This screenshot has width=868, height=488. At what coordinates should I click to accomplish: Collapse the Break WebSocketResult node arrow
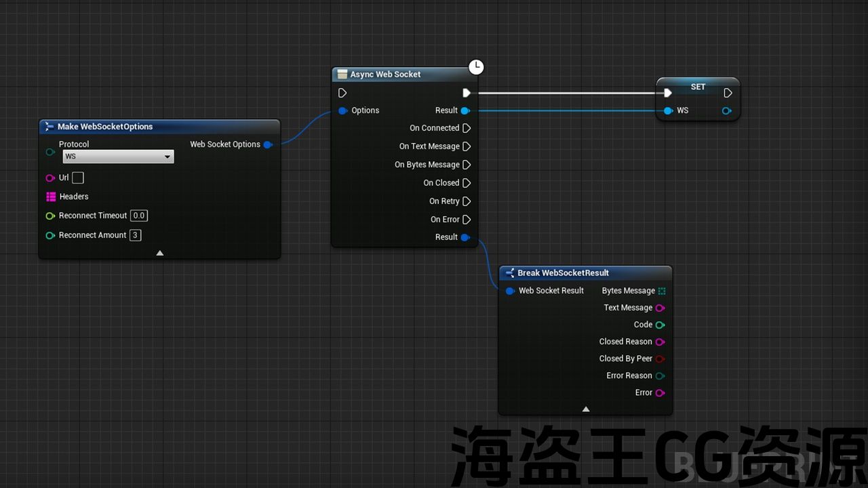click(586, 409)
